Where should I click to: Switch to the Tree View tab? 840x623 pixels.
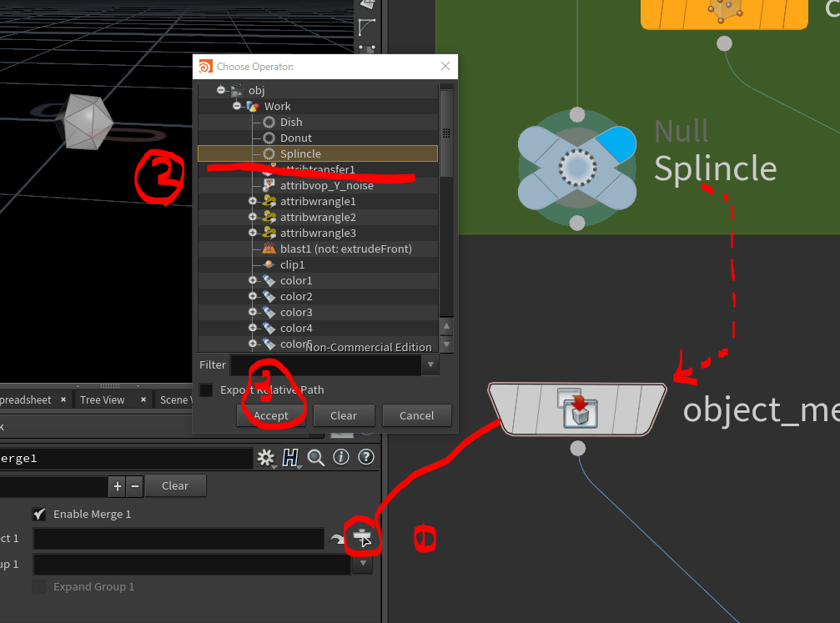102,400
